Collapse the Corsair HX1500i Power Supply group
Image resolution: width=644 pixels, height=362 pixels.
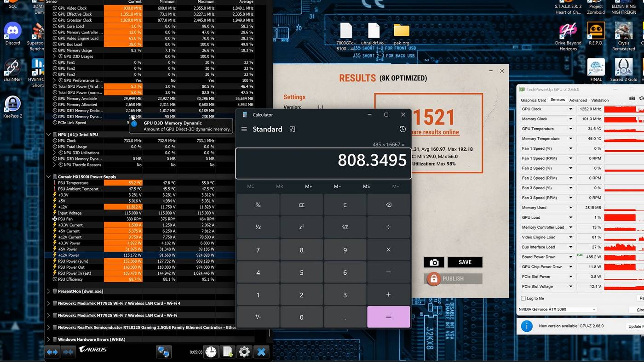[x=49, y=177]
